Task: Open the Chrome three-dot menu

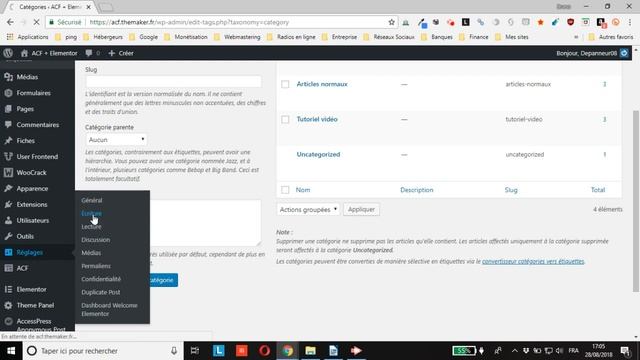Action: (631, 22)
